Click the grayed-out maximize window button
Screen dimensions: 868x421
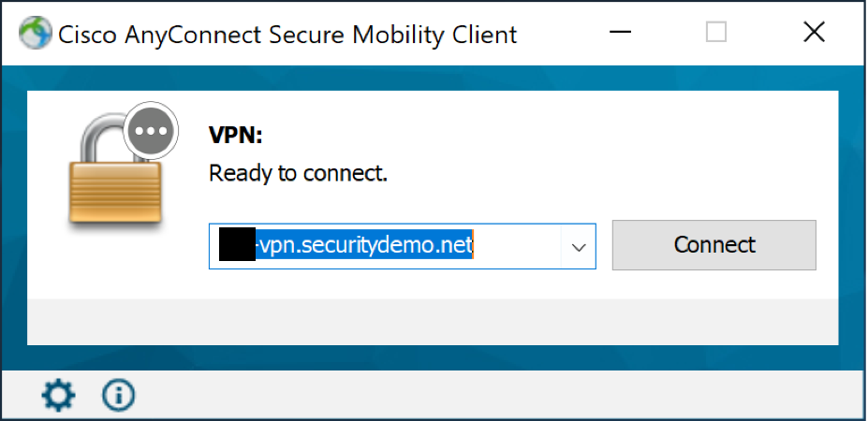point(716,34)
